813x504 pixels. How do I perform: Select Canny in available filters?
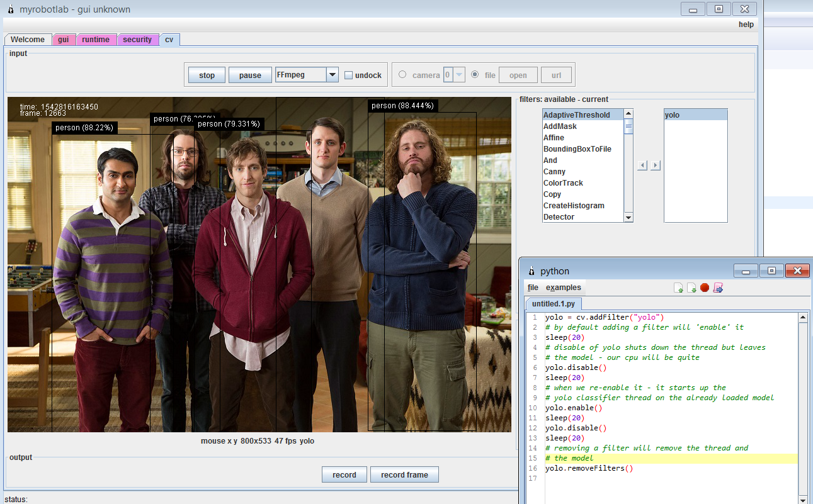[583, 172]
